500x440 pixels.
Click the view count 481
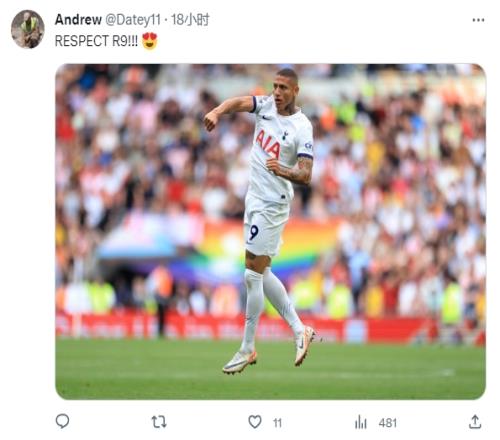click(x=388, y=423)
